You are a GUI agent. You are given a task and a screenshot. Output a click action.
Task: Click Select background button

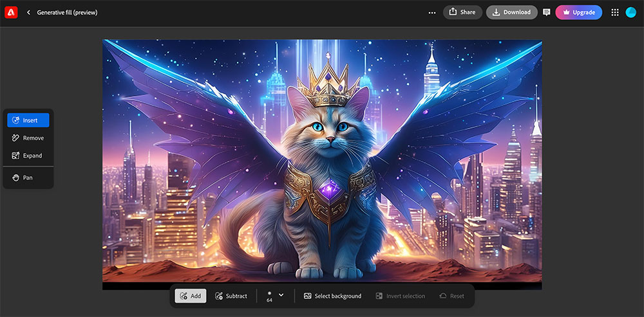[332, 296]
